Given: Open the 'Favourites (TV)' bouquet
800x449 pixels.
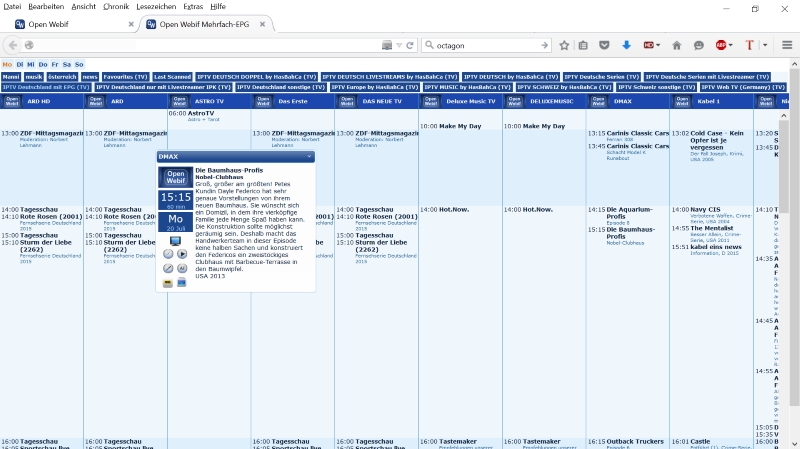Looking at the screenshot, I should 125,77.
